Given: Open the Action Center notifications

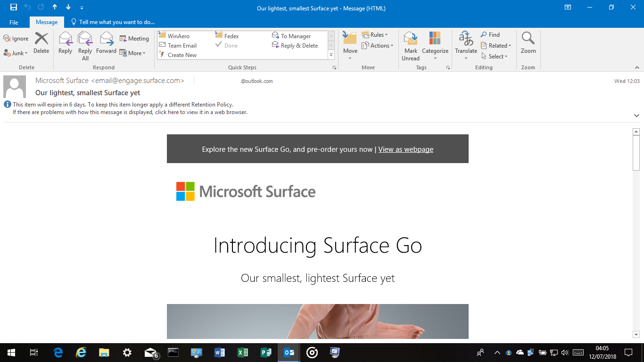Looking at the screenshot, I should tap(628, 353).
